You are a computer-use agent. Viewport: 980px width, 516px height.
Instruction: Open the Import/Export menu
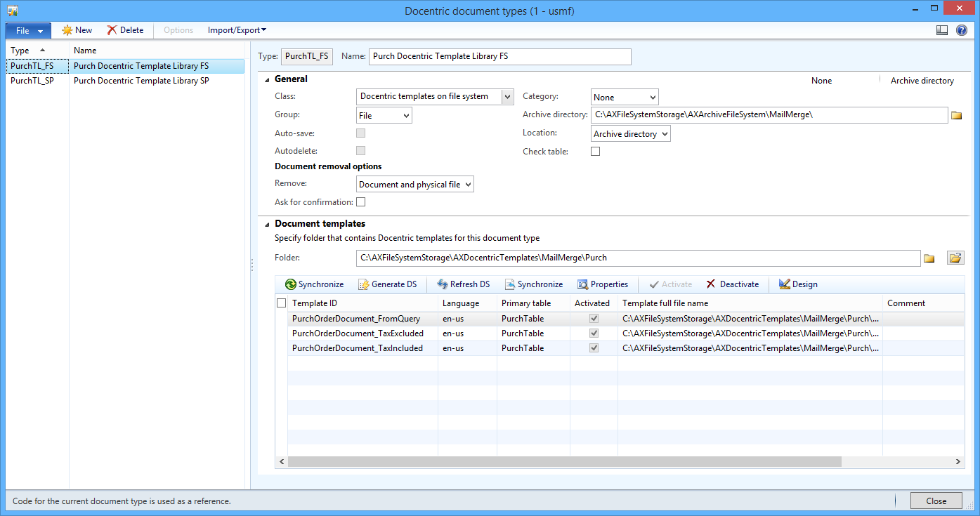point(237,30)
